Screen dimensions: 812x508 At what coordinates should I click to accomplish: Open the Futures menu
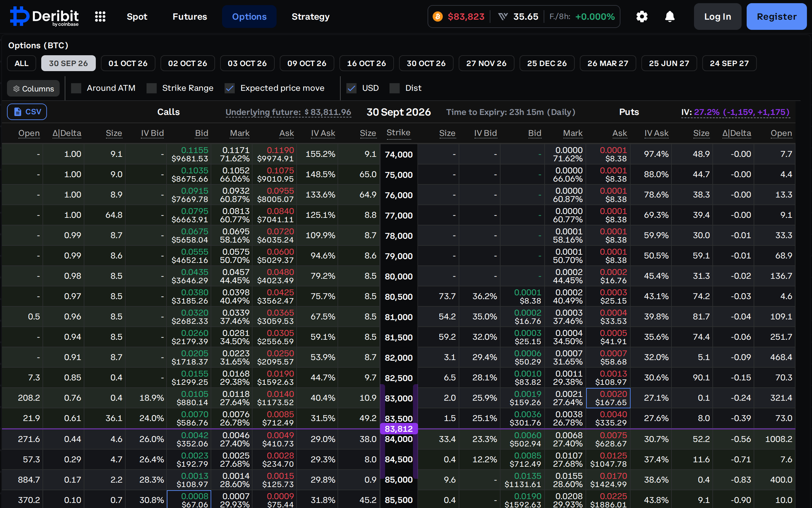tap(190, 17)
